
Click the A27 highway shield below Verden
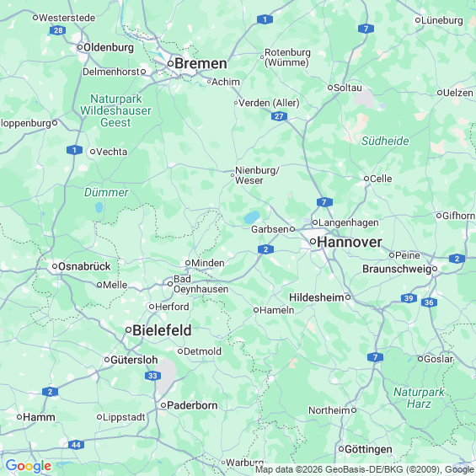[x=279, y=116]
